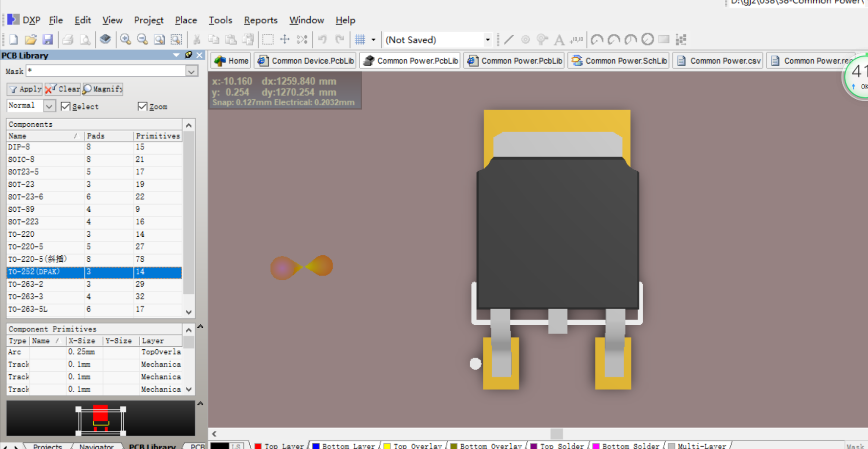Select the dashed rectangle Select Area tool
This screenshot has width=868, height=449.
click(x=267, y=40)
